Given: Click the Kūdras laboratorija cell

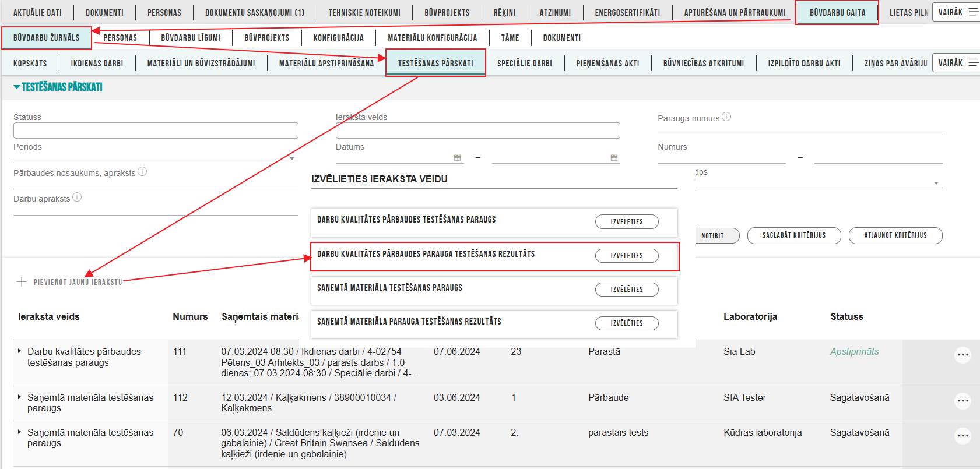Looking at the screenshot, I should (763, 432).
